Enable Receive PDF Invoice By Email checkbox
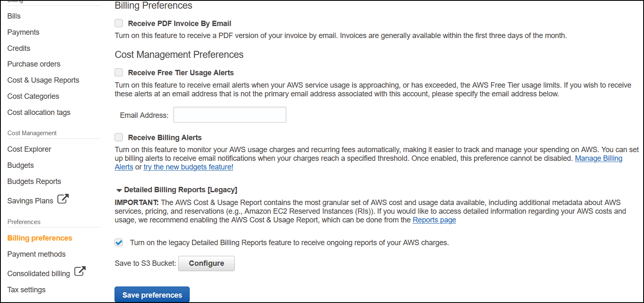 point(119,23)
